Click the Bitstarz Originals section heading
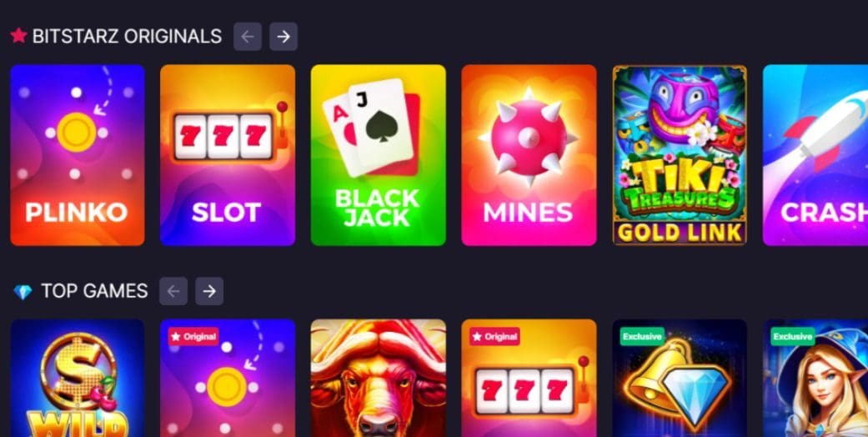This screenshot has width=868, height=437. pos(127,37)
